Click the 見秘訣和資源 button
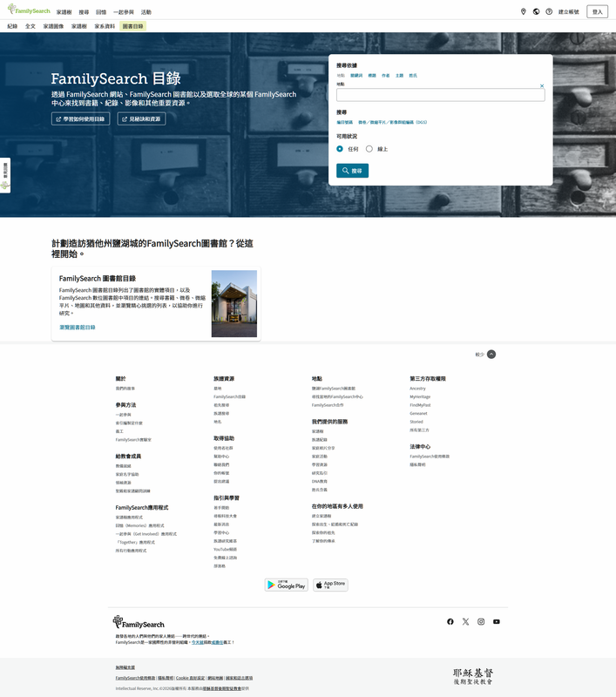This screenshot has width=616, height=697. click(141, 118)
